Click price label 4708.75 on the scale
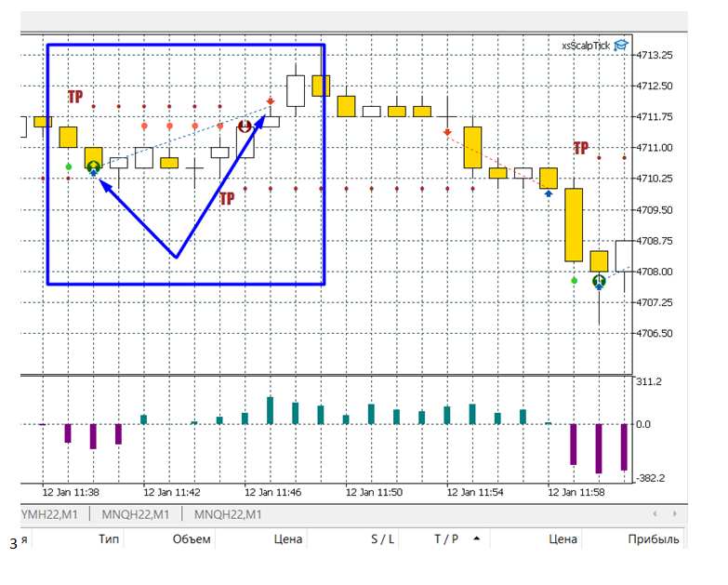The image size is (728, 585). point(655,241)
